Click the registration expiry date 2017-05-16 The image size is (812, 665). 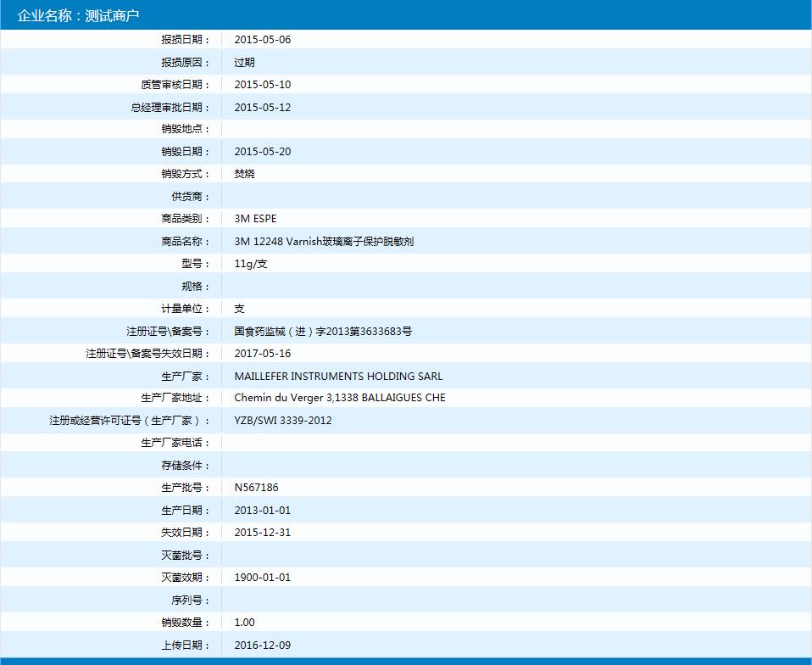click(x=263, y=354)
